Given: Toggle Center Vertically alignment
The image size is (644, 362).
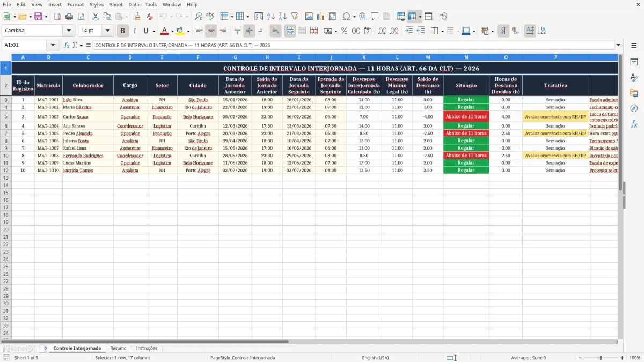Looking at the screenshot, I should pyautogui.click(x=249, y=31).
